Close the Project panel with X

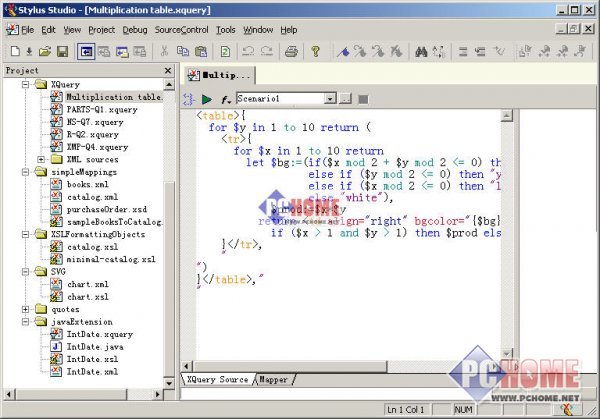click(168, 70)
